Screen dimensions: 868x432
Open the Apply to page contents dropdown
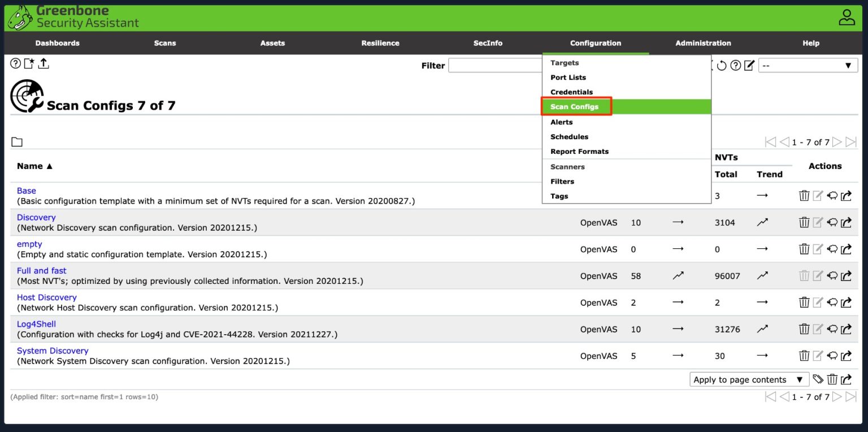(x=749, y=379)
